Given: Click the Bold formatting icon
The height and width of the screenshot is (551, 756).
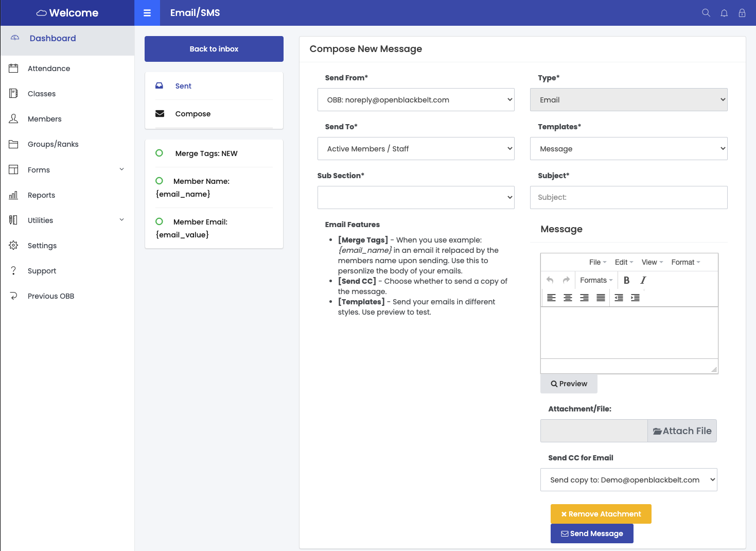Looking at the screenshot, I should [x=626, y=280].
